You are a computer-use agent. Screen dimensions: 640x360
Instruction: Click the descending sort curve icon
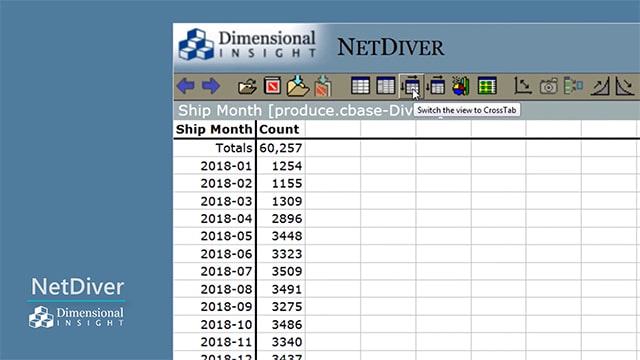coord(624,86)
